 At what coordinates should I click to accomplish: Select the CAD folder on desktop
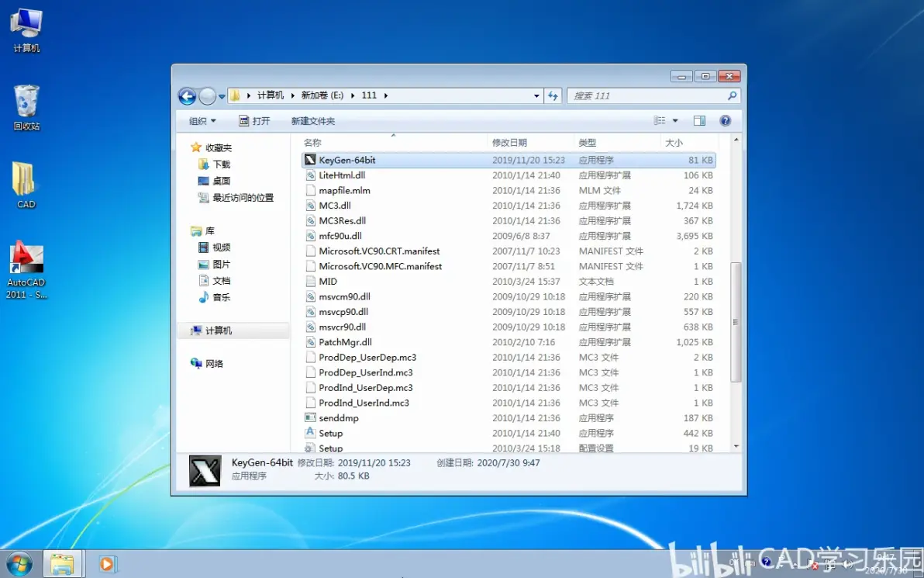click(x=26, y=185)
